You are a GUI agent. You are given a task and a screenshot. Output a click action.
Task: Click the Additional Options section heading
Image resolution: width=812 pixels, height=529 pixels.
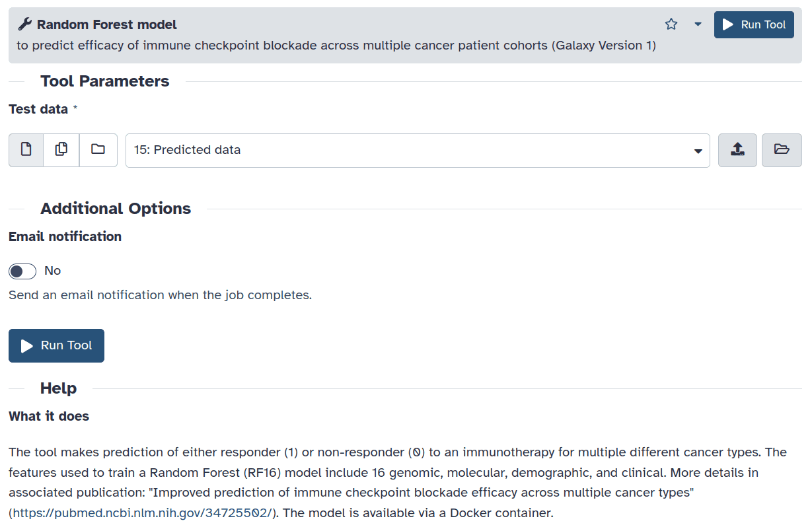[x=116, y=209]
